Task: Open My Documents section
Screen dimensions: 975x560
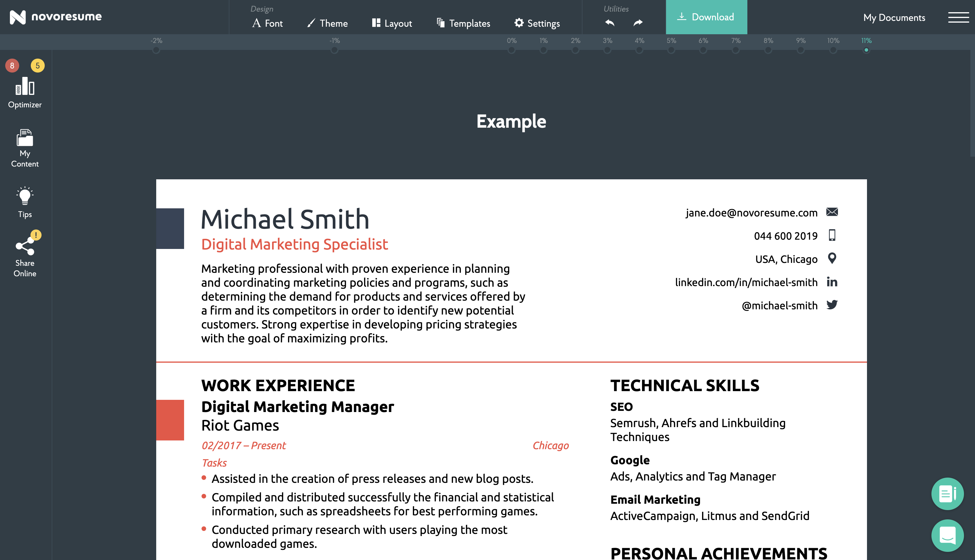Action: click(x=894, y=17)
